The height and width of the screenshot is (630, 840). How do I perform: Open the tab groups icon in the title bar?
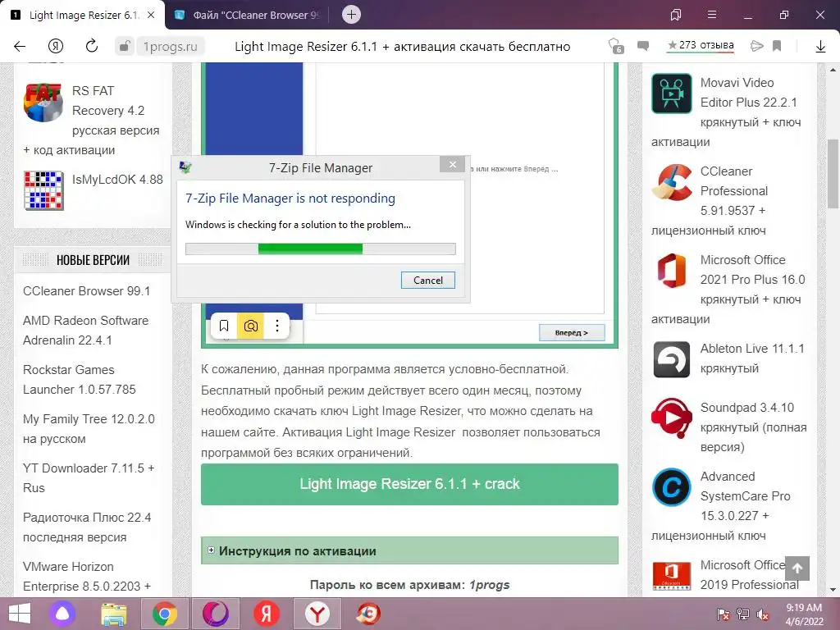676,15
